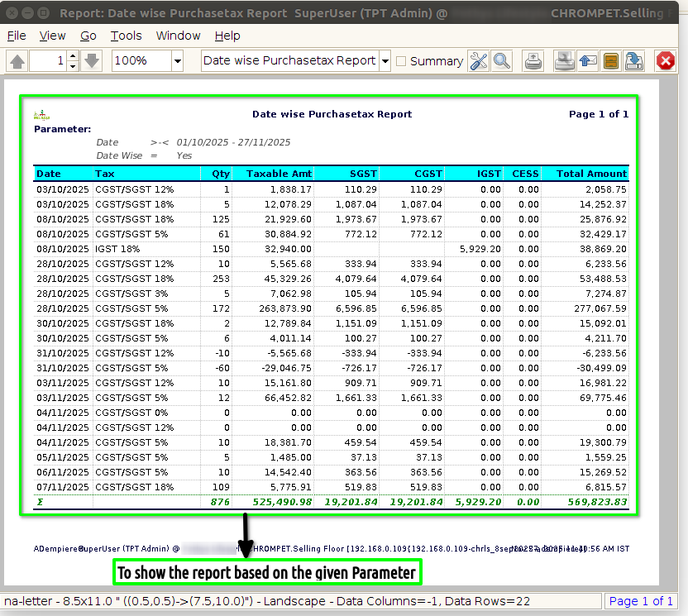Click quantity -60 cell

coord(222,368)
